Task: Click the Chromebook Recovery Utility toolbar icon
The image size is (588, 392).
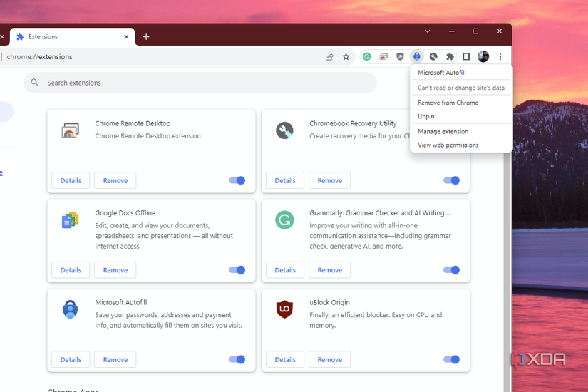Action: click(x=433, y=56)
